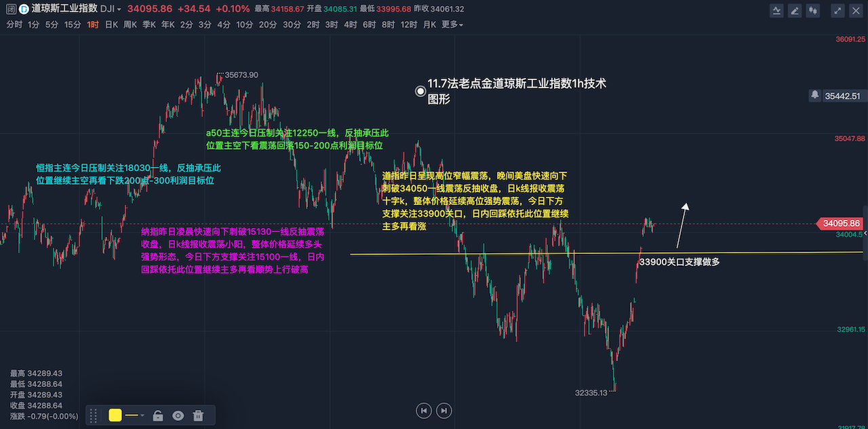Click the 32335.13 low price label
The height and width of the screenshot is (429, 868).
pyautogui.click(x=591, y=392)
